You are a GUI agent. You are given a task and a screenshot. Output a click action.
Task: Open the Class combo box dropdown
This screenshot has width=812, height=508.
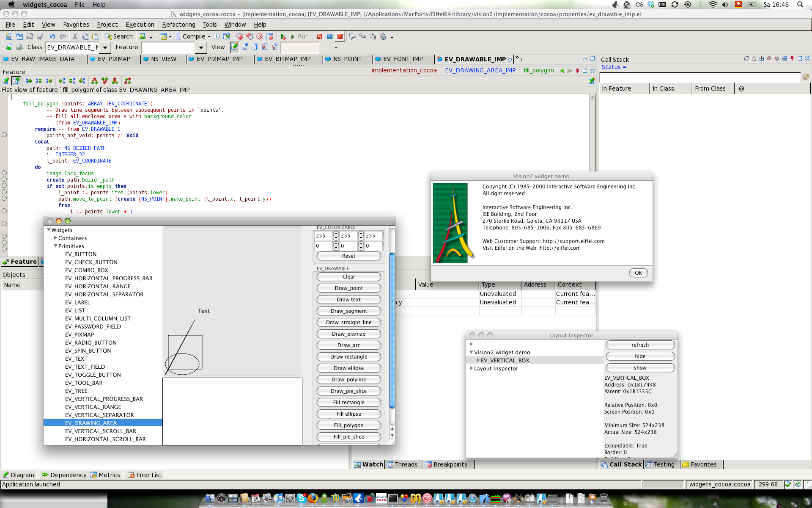pos(105,47)
